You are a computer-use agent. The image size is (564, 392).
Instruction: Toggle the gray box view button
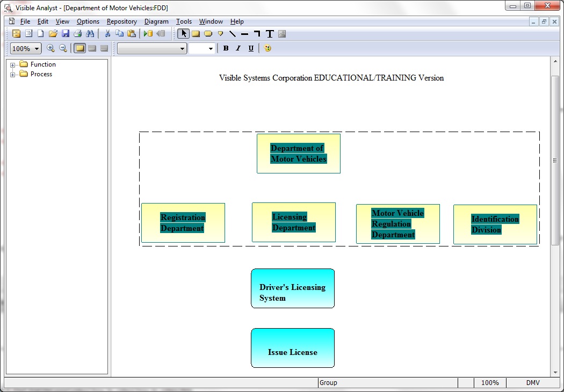(x=92, y=48)
